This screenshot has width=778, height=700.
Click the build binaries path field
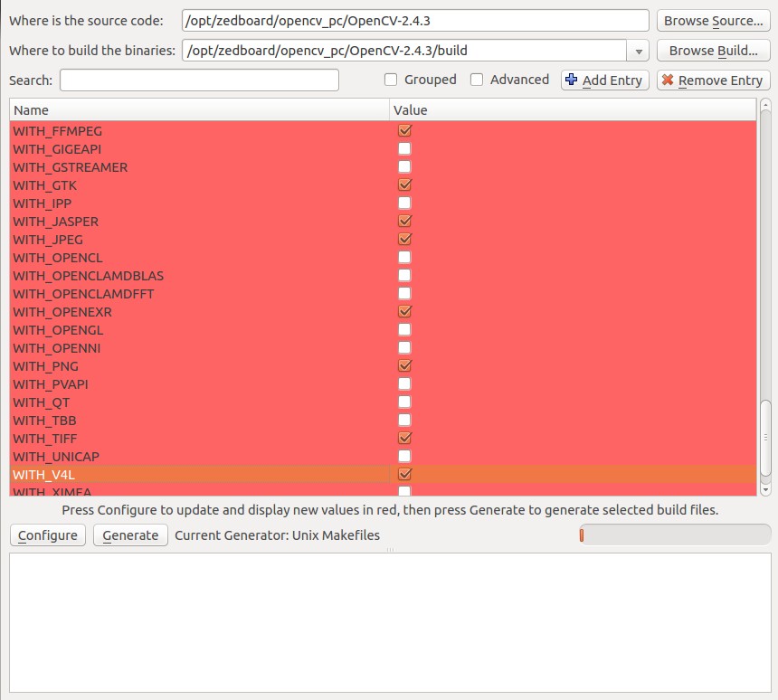(x=404, y=51)
